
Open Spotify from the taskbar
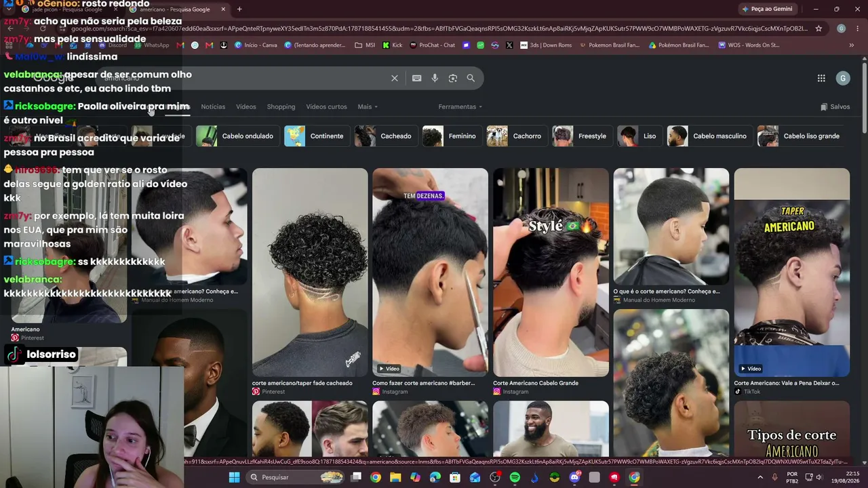(x=515, y=477)
